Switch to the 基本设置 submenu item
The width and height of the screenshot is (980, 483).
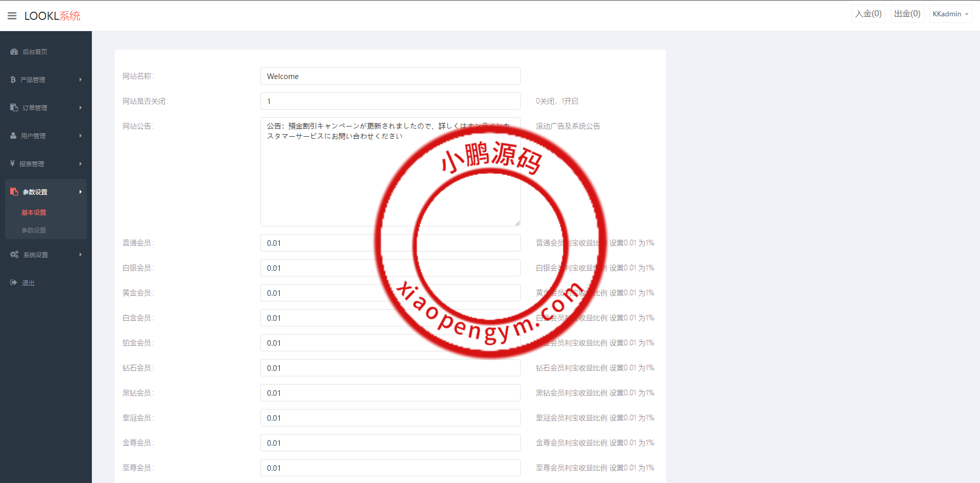(x=34, y=212)
